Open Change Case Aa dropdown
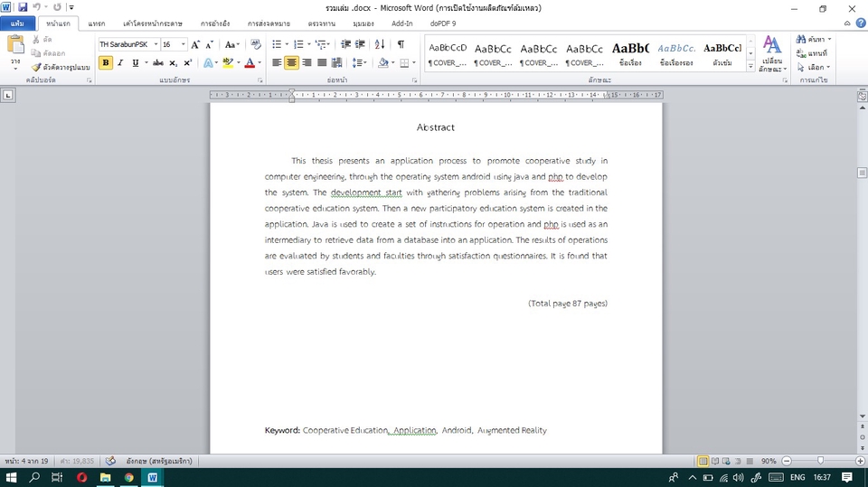 (x=232, y=44)
